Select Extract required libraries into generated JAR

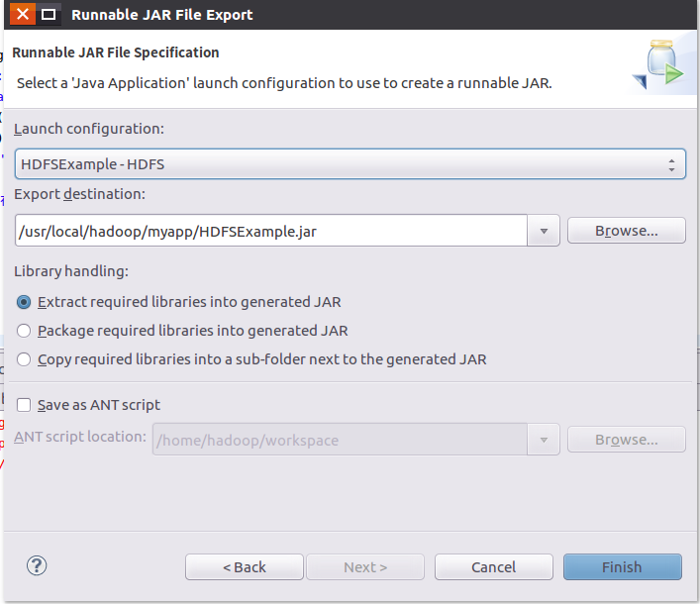[25, 302]
